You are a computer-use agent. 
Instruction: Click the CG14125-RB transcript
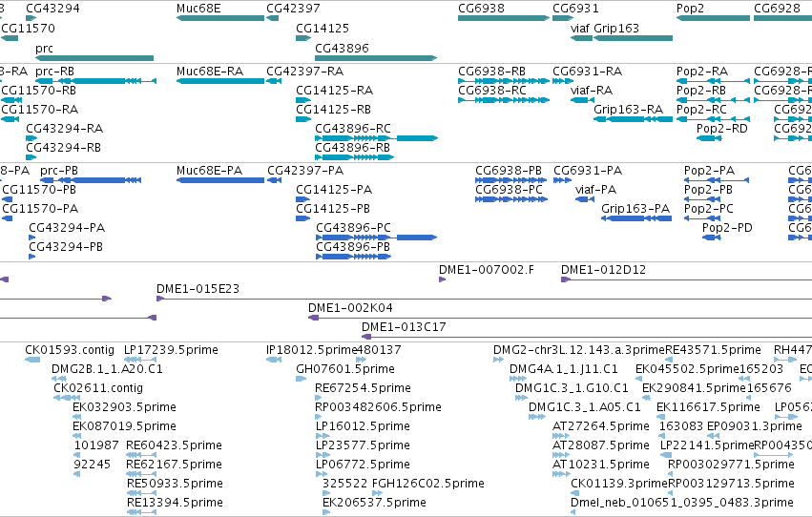(303, 119)
